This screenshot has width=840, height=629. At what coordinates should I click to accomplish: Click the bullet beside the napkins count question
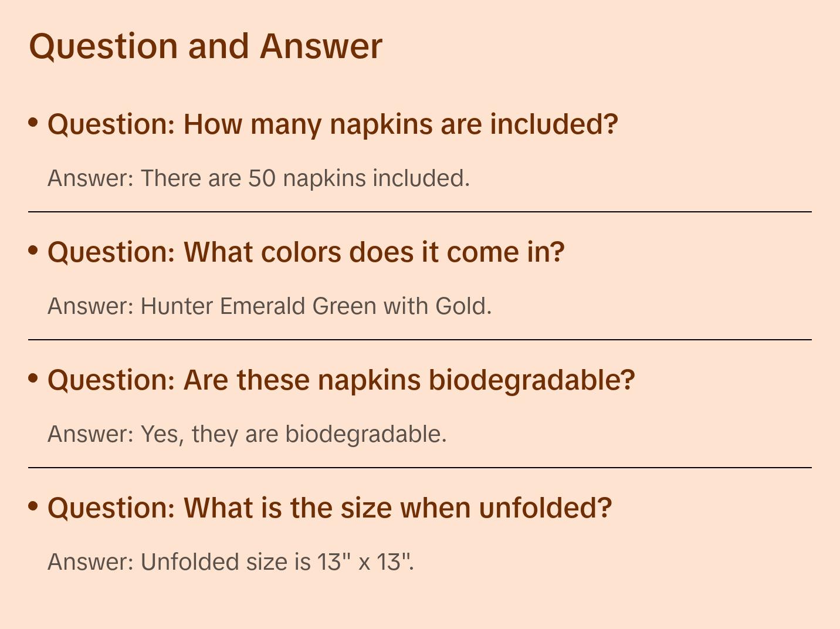(x=33, y=122)
